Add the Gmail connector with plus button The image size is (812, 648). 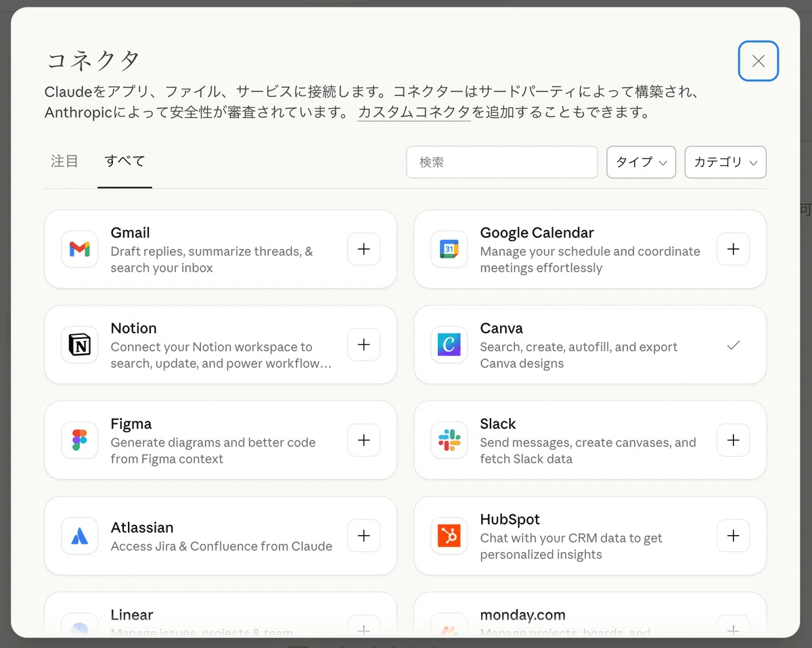tap(364, 249)
